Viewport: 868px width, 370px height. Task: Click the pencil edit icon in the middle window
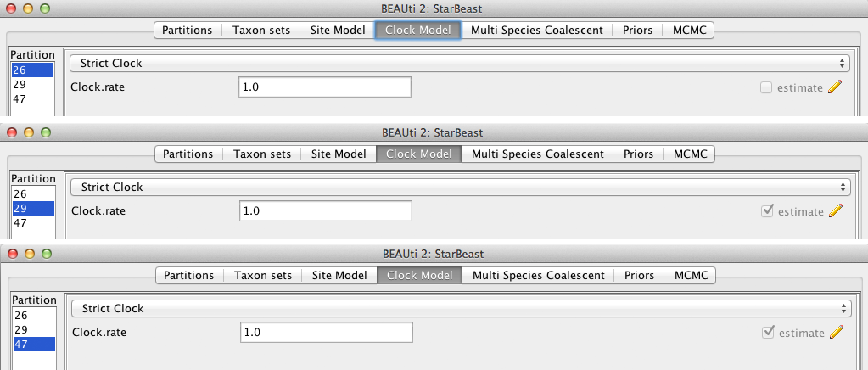coord(836,211)
